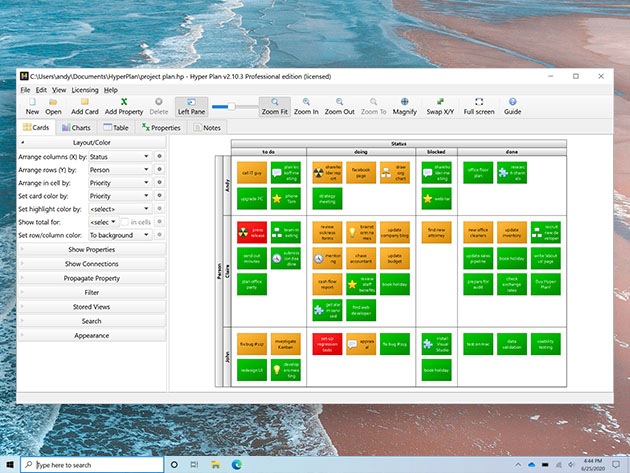Open the Set card color by dropdown
The width and height of the screenshot is (630, 473).
pyautogui.click(x=118, y=196)
